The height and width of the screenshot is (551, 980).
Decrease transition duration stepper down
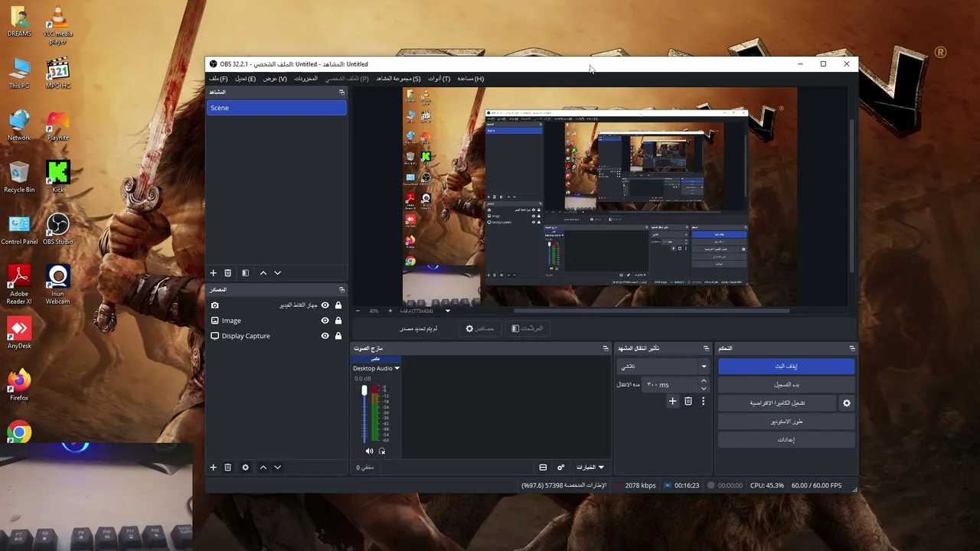(x=704, y=388)
